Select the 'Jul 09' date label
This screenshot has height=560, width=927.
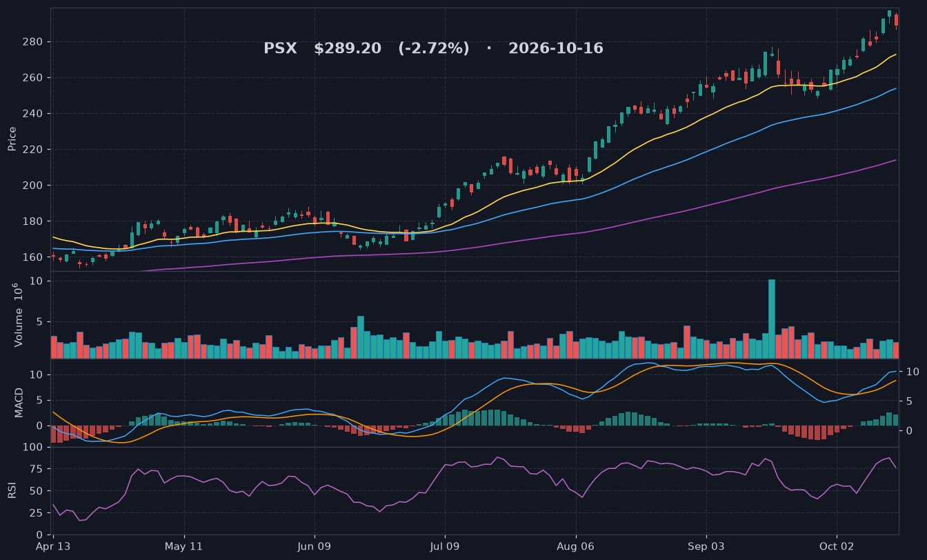tap(445, 546)
